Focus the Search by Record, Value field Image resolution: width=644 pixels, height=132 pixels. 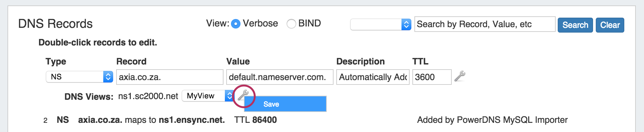coord(485,24)
